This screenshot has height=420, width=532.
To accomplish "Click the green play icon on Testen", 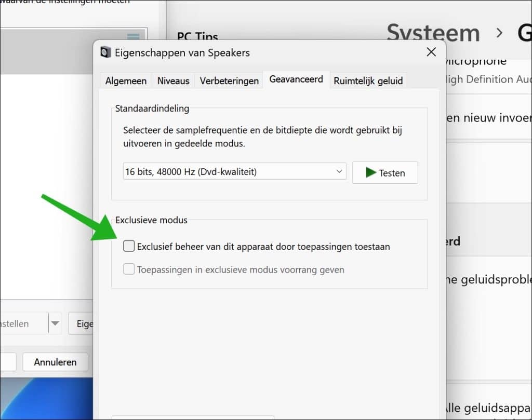I will click(370, 172).
